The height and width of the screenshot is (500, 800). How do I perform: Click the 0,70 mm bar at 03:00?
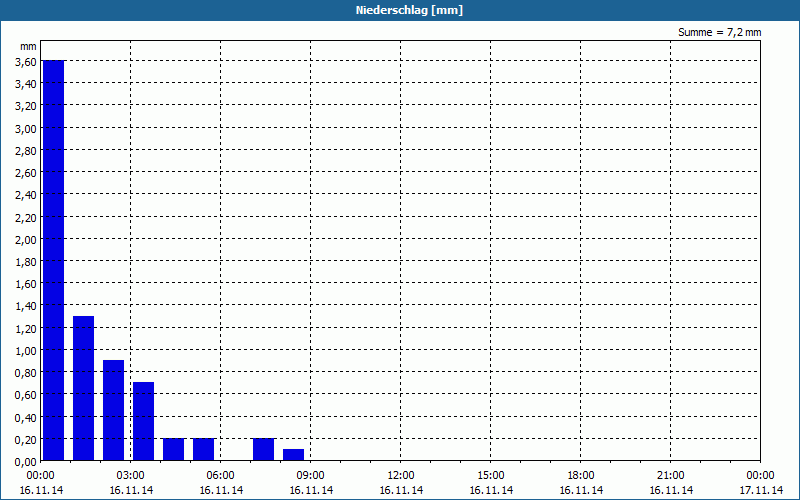pyautogui.click(x=143, y=421)
